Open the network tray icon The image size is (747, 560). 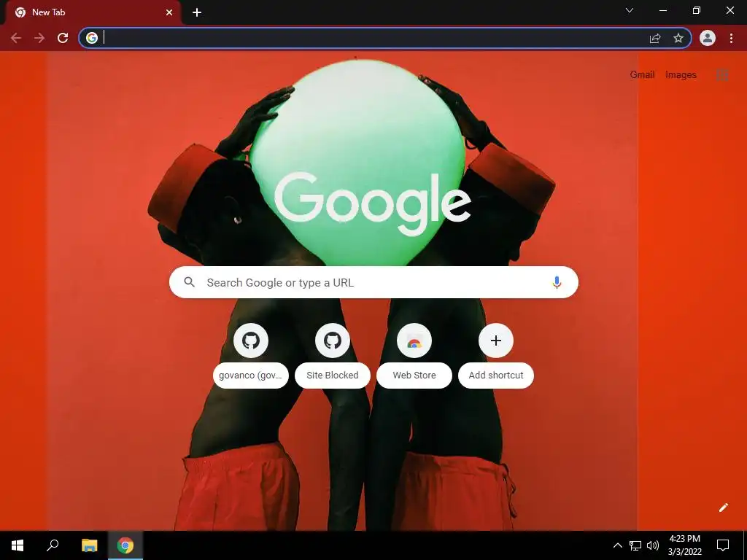click(635, 545)
